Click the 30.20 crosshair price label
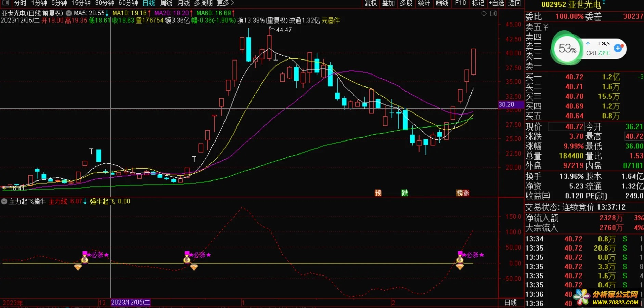The image size is (644, 308). tap(511, 104)
